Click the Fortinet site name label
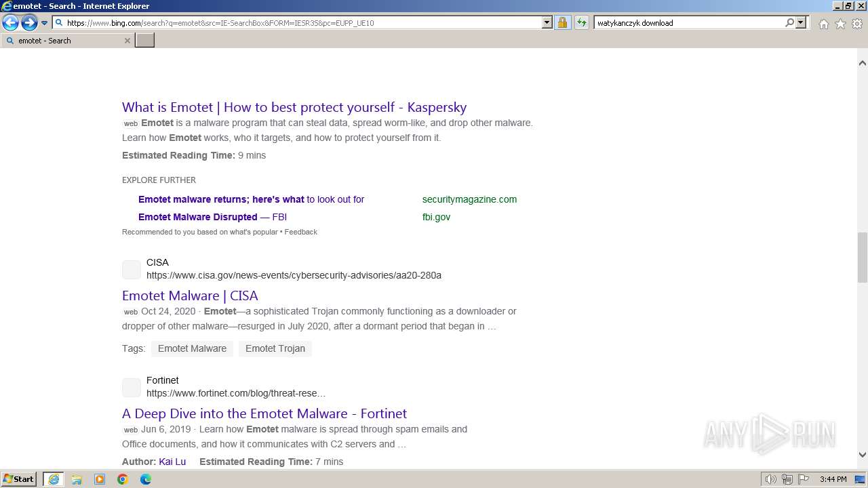Viewport: 868px width, 488px height. [163, 380]
